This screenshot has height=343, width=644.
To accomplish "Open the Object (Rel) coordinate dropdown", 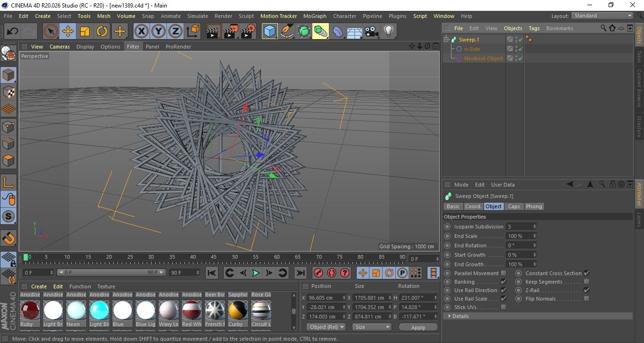I will (x=326, y=327).
